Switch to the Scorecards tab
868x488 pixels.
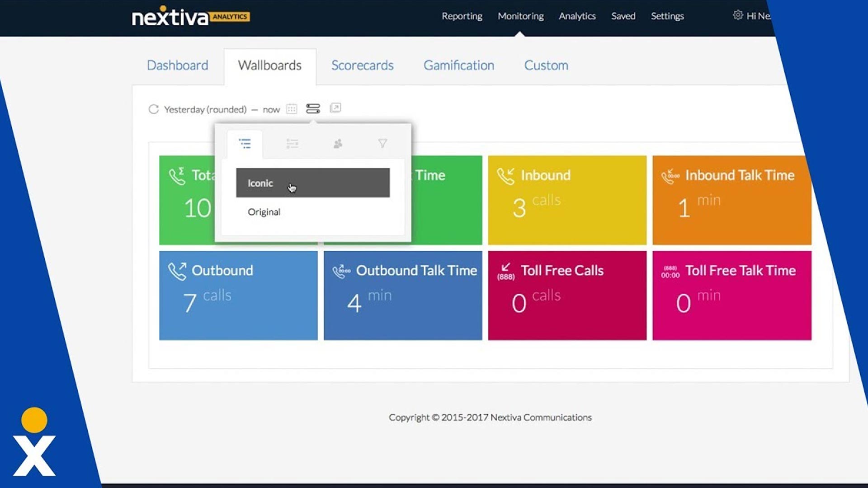pyautogui.click(x=363, y=66)
